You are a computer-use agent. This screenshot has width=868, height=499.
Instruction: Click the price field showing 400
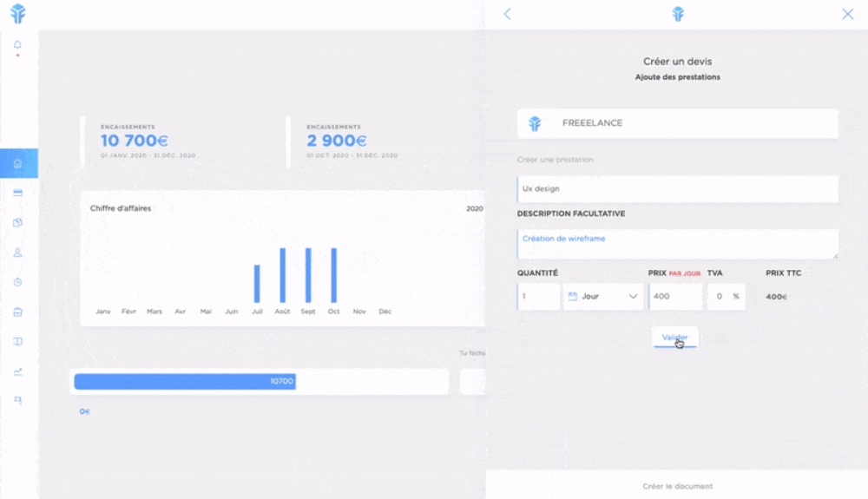tap(674, 297)
